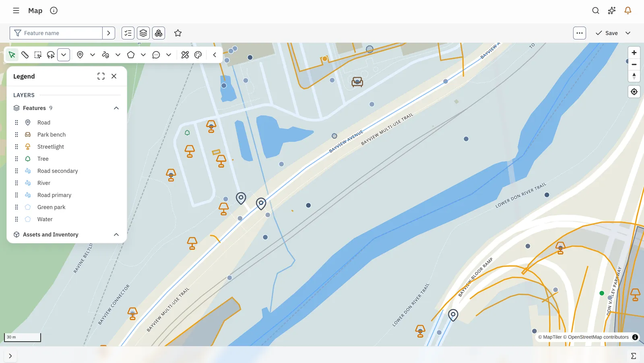Click the Feature name filter field
The height and width of the screenshot is (363, 644).
(x=56, y=33)
